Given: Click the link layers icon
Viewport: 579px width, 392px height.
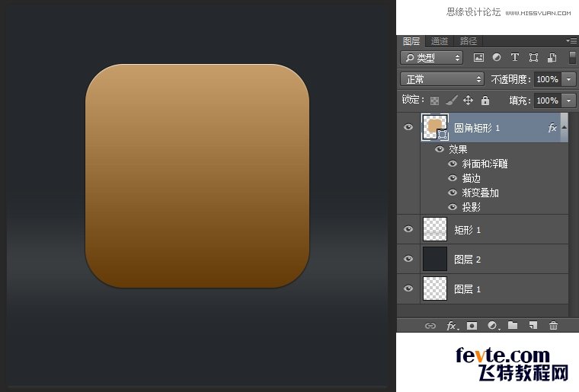Looking at the screenshot, I should tap(430, 326).
